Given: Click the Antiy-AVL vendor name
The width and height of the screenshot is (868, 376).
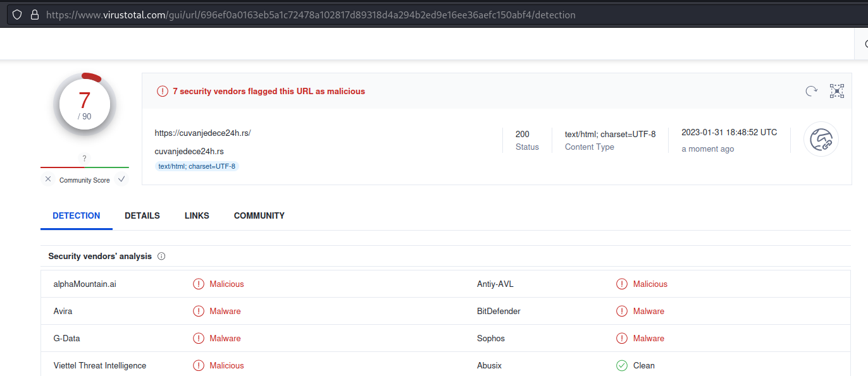Looking at the screenshot, I should [x=495, y=284].
